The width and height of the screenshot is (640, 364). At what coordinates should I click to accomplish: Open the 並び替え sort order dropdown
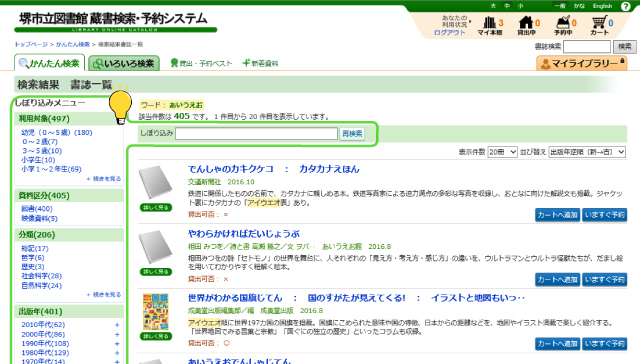(587, 152)
